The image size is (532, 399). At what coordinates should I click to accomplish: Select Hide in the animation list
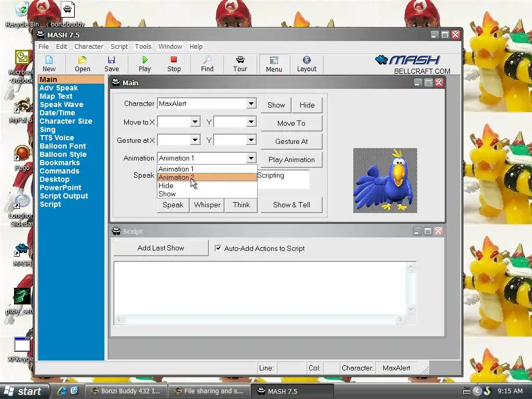click(x=207, y=185)
